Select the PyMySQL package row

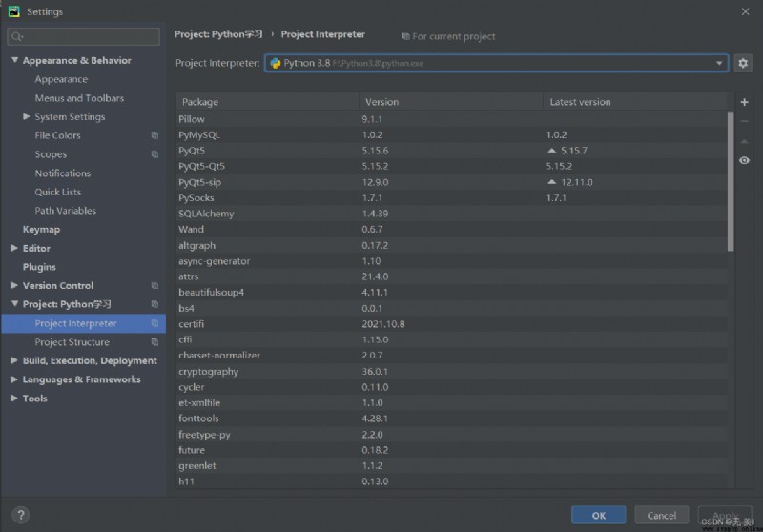[451, 134]
